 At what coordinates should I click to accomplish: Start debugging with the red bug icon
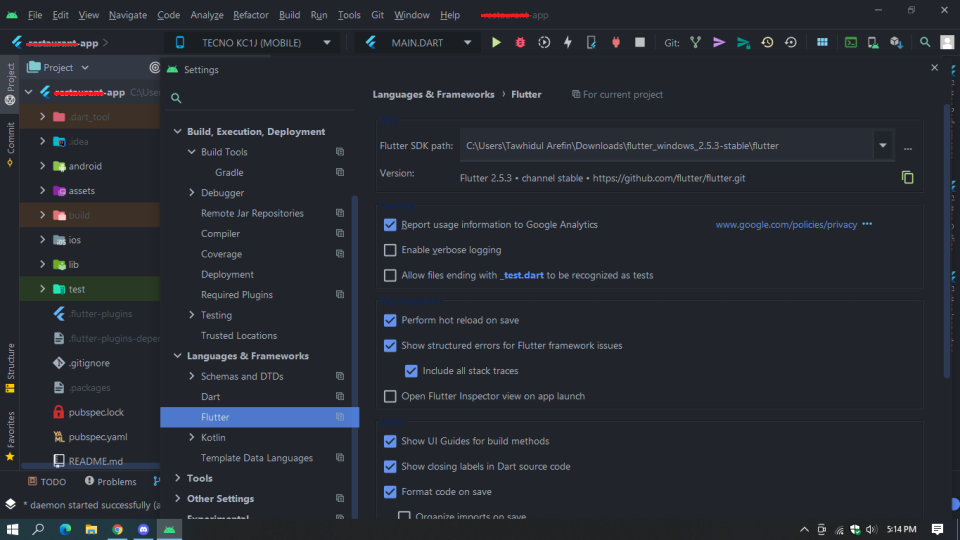coord(520,42)
